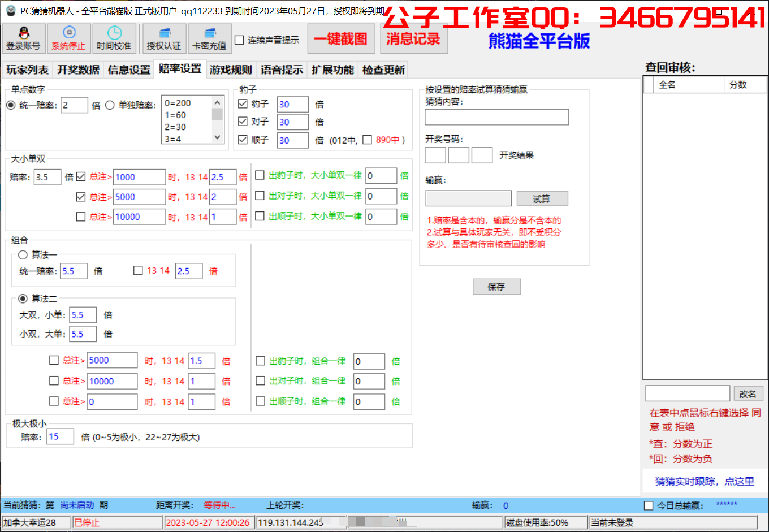
Task: Click the 磁盘使用率:50% status entry
Action: (546, 522)
